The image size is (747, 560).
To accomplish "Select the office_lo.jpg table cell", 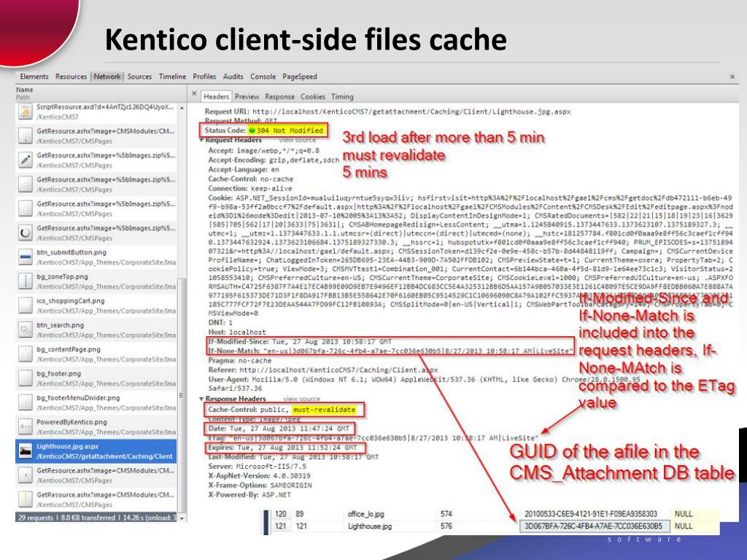I will click(366, 514).
